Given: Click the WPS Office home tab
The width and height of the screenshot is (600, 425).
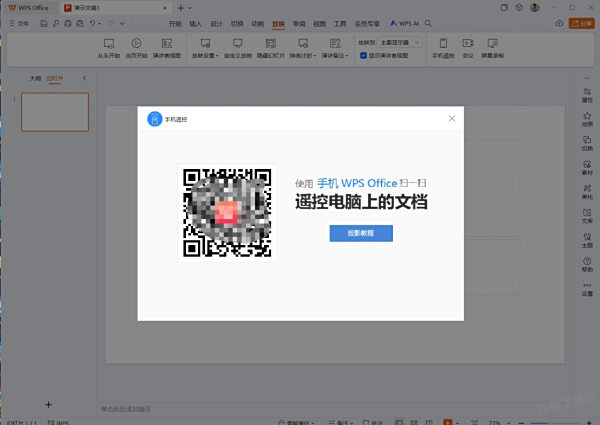Looking at the screenshot, I should [x=28, y=8].
